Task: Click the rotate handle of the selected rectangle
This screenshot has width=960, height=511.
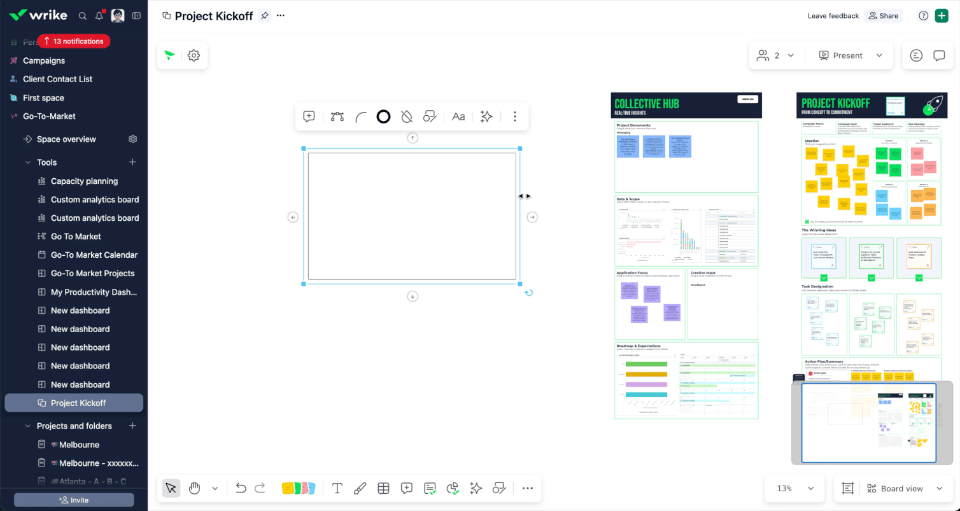Action: pyautogui.click(x=529, y=293)
